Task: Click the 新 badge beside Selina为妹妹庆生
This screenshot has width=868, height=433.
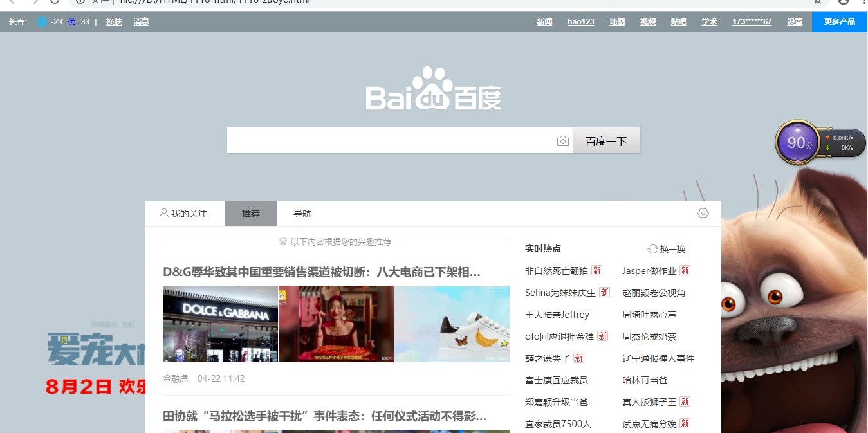Action: coord(604,292)
